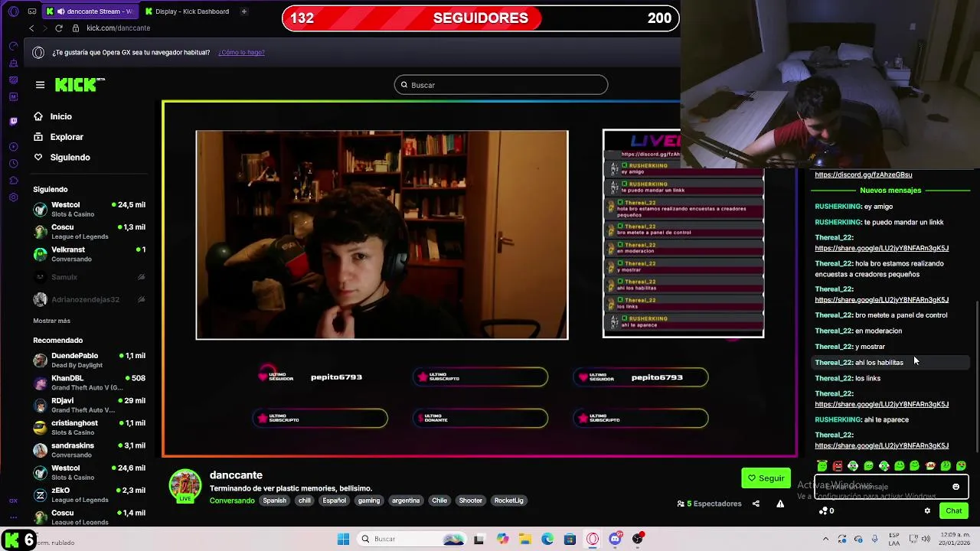980x551 pixels.
Task: Open a new browser tab
Action: pyautogui.click(x=243, y=11)
